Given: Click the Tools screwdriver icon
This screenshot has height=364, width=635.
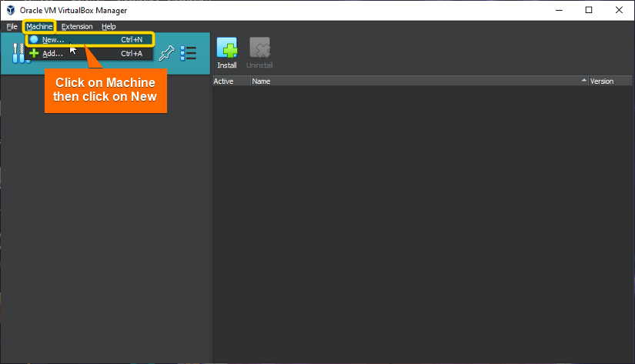Looking at the screenshot, I should pyautogui.click(x=18, y=53).
